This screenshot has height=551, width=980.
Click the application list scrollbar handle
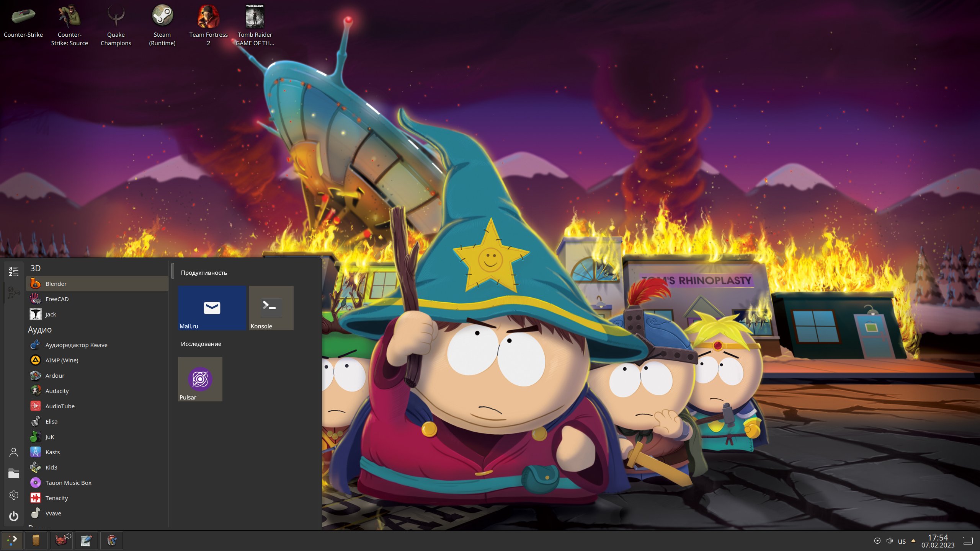[173, 271]
